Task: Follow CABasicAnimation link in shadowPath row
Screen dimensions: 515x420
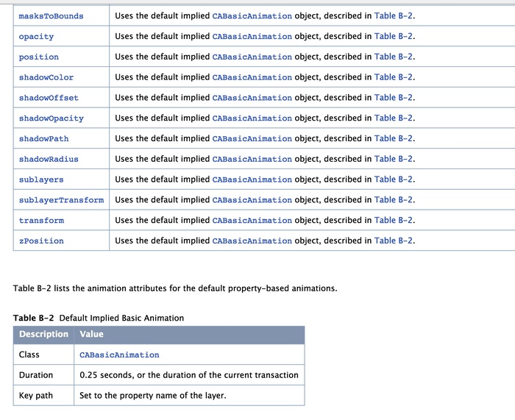Action: [x=252, y=138]
